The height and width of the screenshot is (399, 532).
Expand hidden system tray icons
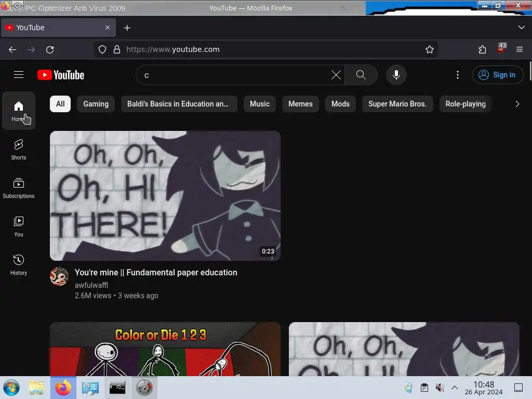[455, 388]
